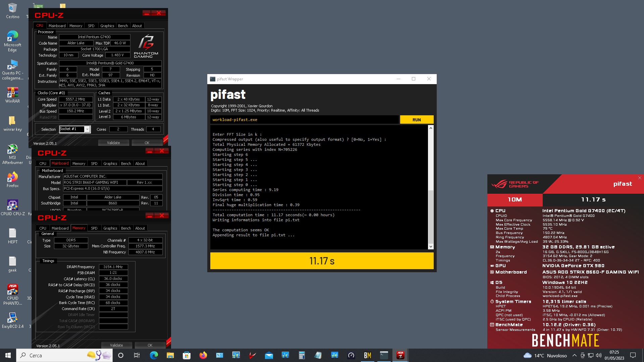Open Microsoft Edge desktop shortcut
The image size is (644, 362).
12,41
